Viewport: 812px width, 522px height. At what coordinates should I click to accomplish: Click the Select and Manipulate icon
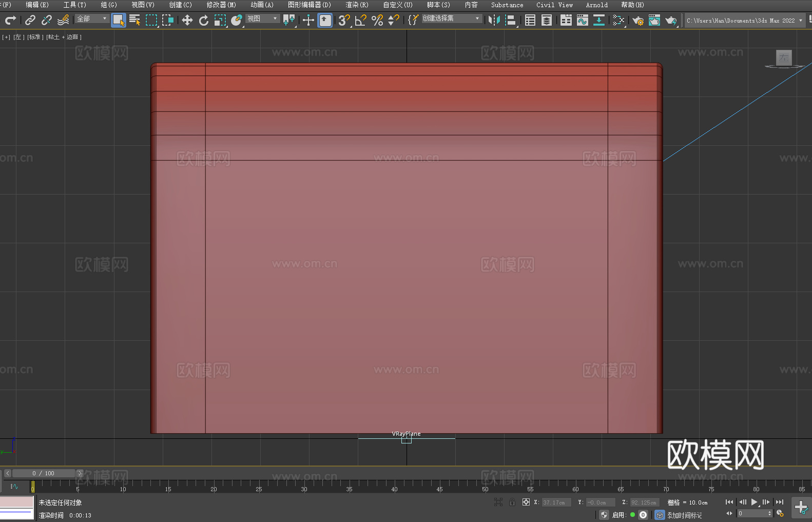(308, 20)
